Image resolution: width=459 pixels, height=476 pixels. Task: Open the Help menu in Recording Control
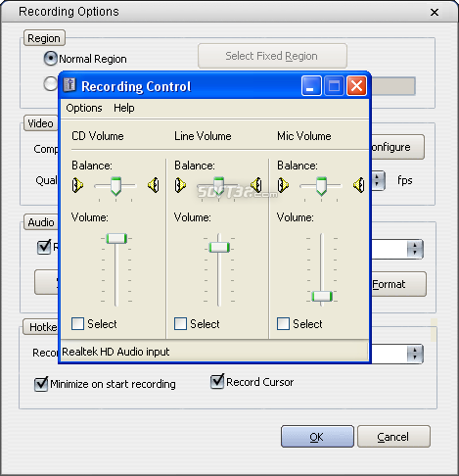point(124,108)
